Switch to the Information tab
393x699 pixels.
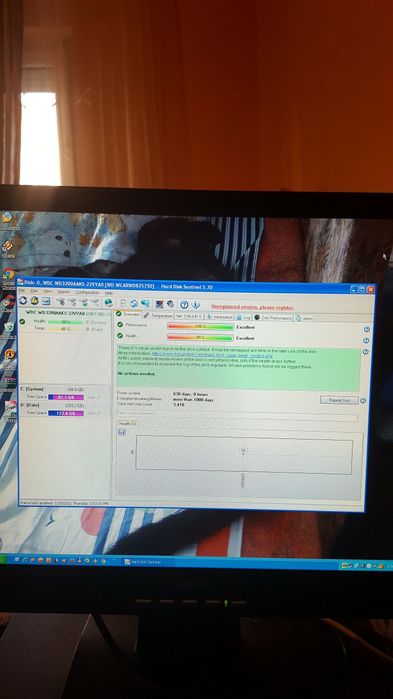219,317
